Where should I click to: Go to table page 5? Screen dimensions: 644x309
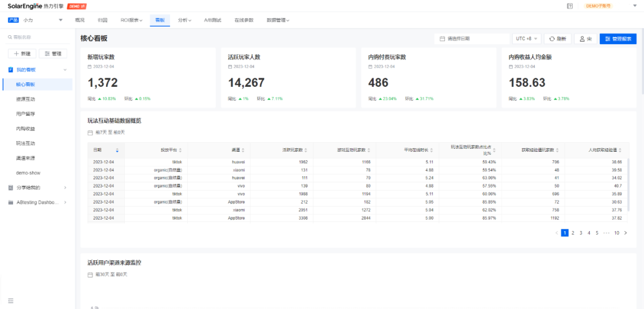point(597,233)
